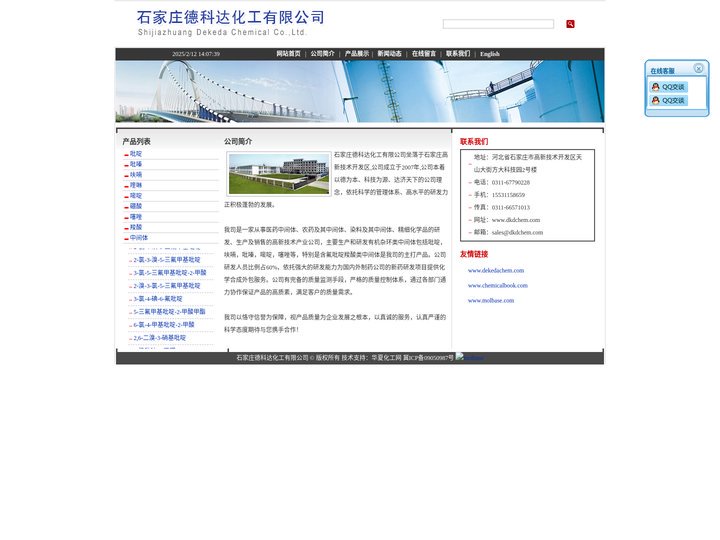Click the red search magnifier button

coord(570,24)
